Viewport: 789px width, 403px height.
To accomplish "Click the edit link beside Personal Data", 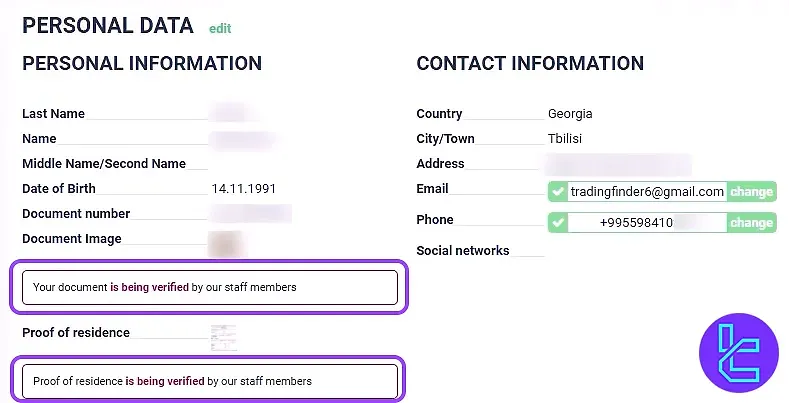I will [220, 29].
